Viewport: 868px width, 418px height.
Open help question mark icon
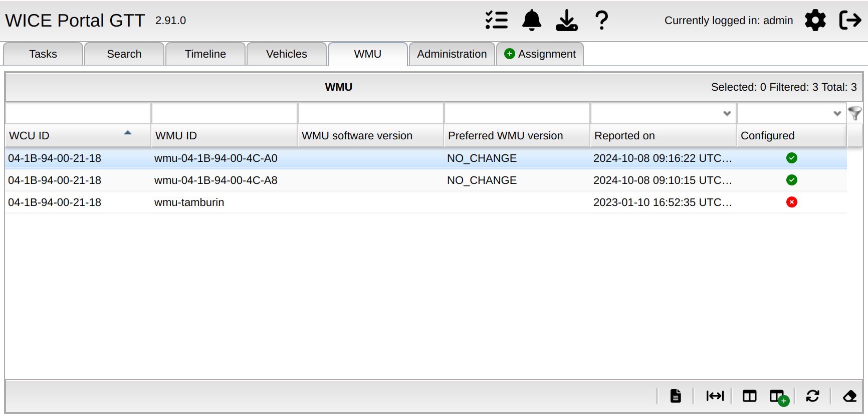[601, 21]
